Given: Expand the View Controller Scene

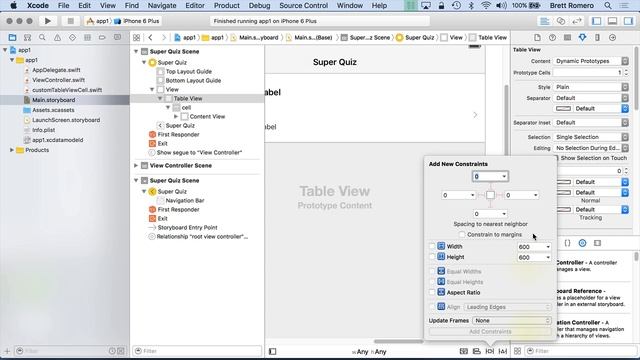Looking at the screenshot, I should click(x=136, y=165).
